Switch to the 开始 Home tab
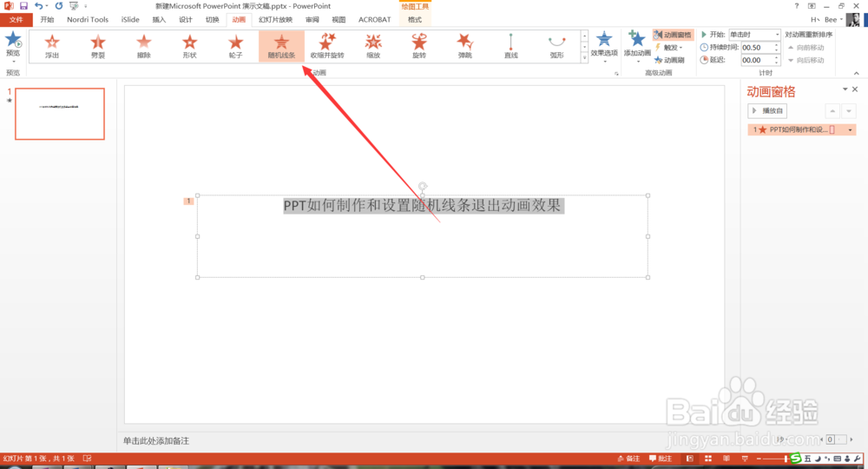 (x=47, y=20)
